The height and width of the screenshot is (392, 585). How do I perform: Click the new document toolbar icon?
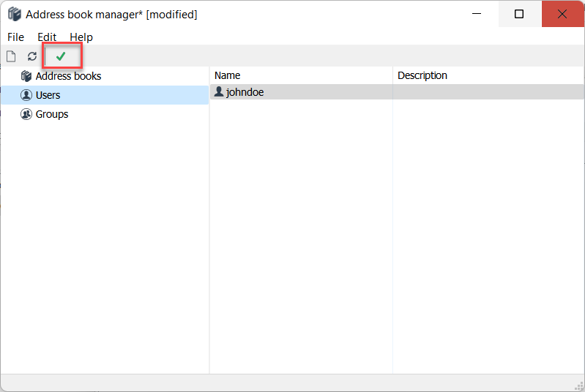[11, 56]
